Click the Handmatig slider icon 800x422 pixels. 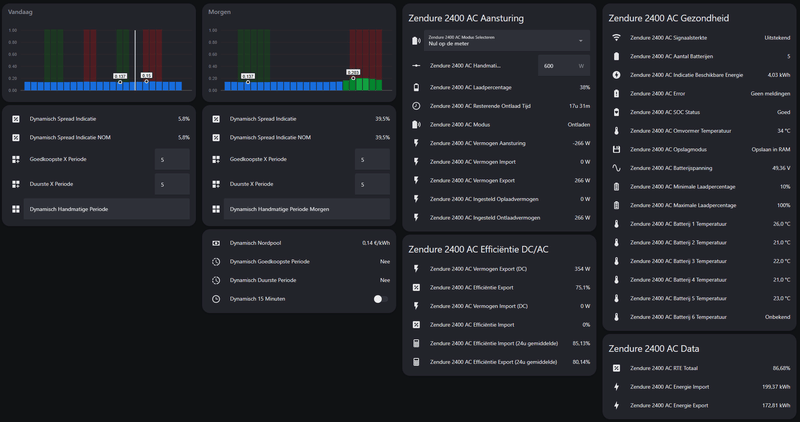pos(416,66)
